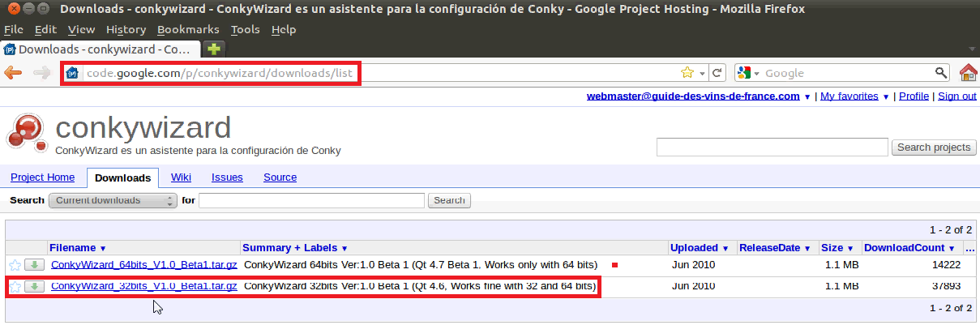Star the ConkyWizard_64bits download
The image size is (980, 325).
click(x=15, y=265)
